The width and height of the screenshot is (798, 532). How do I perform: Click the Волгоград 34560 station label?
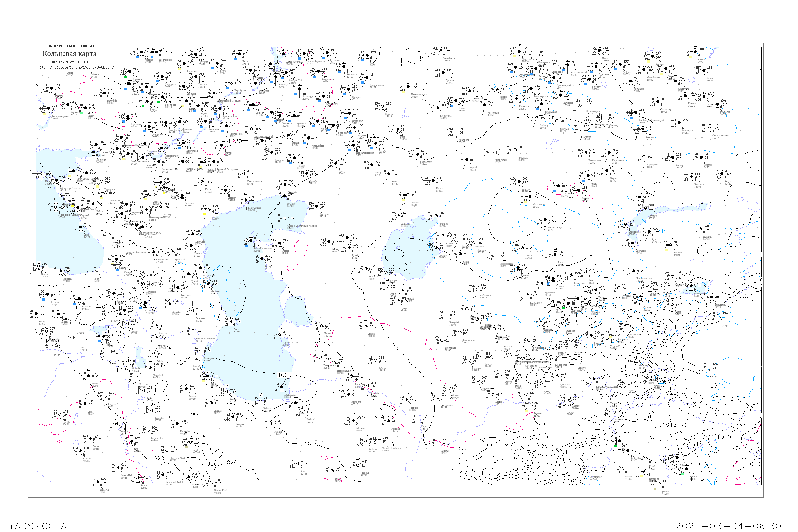[x=192, y=152]
